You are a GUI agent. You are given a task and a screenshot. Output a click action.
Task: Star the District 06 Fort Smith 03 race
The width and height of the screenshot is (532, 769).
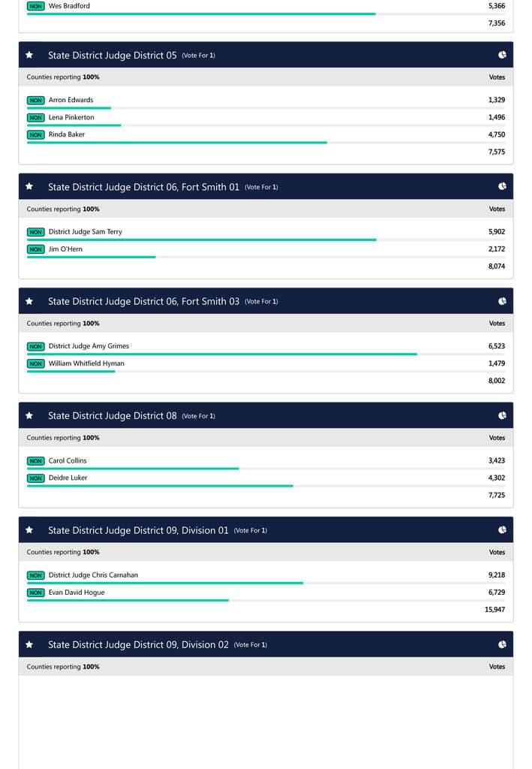29,301
